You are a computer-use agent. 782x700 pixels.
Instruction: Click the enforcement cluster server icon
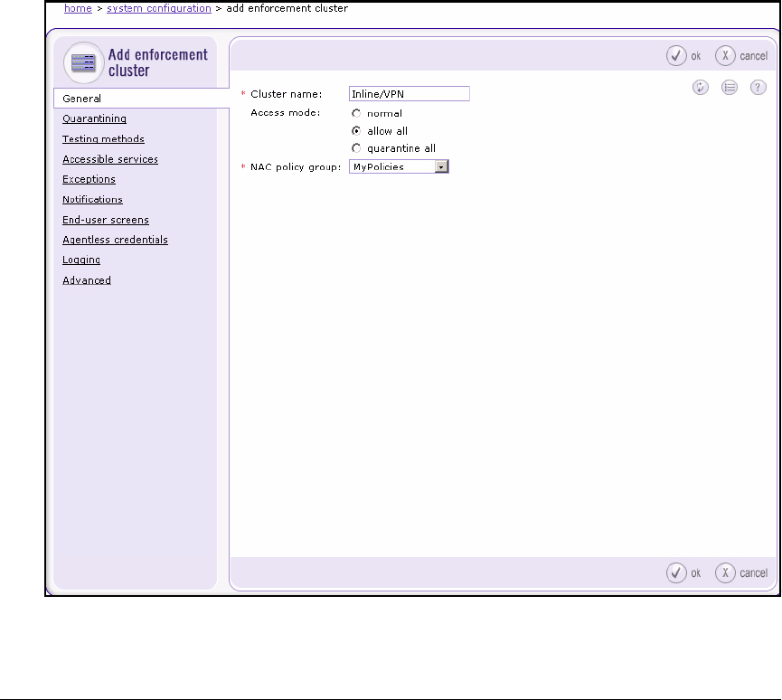[83, 63]
